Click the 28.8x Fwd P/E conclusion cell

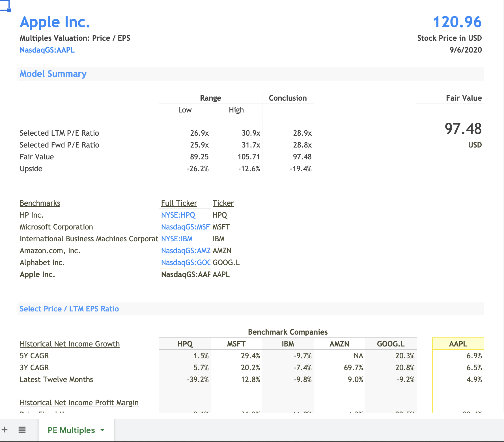coord(302,145)
